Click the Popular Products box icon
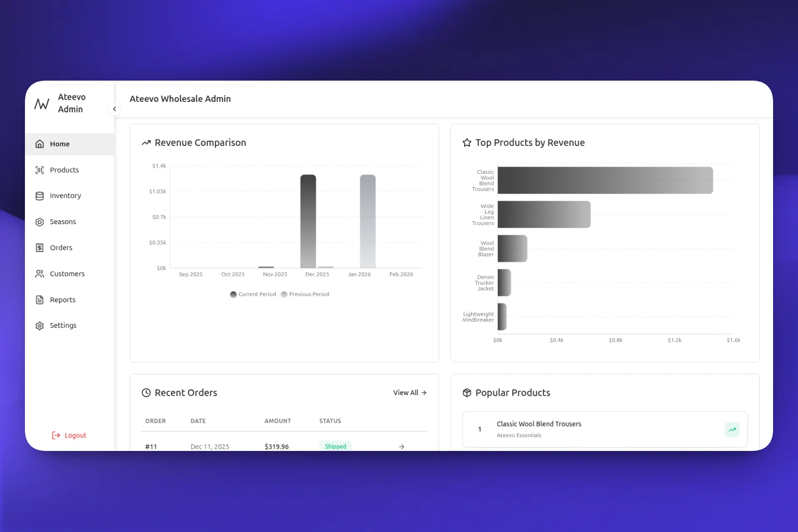798x532 pixels. click(x=467, y=393)
